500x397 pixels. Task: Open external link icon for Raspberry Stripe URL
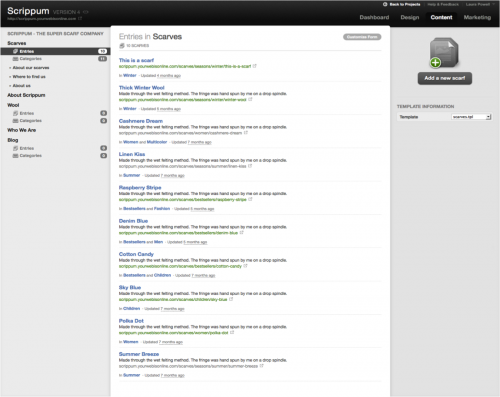(x=250, y=199)
